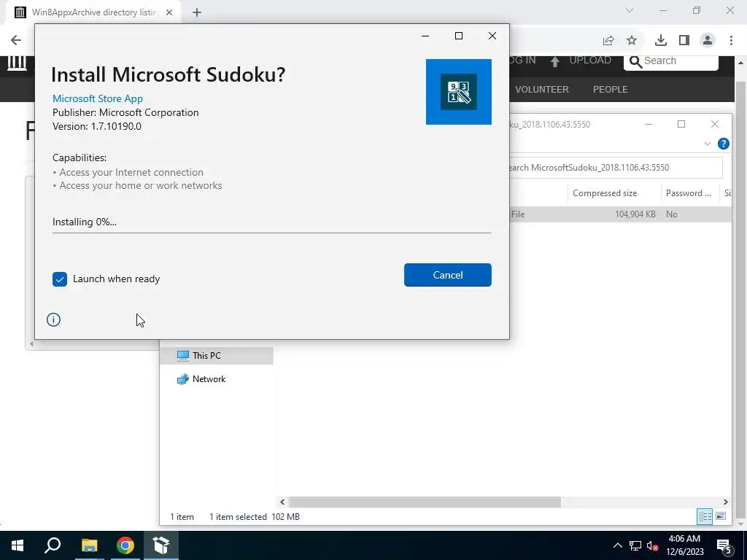Click the File Explorer search box
This screenshot has height=560, width=747.
click(614, 168)
